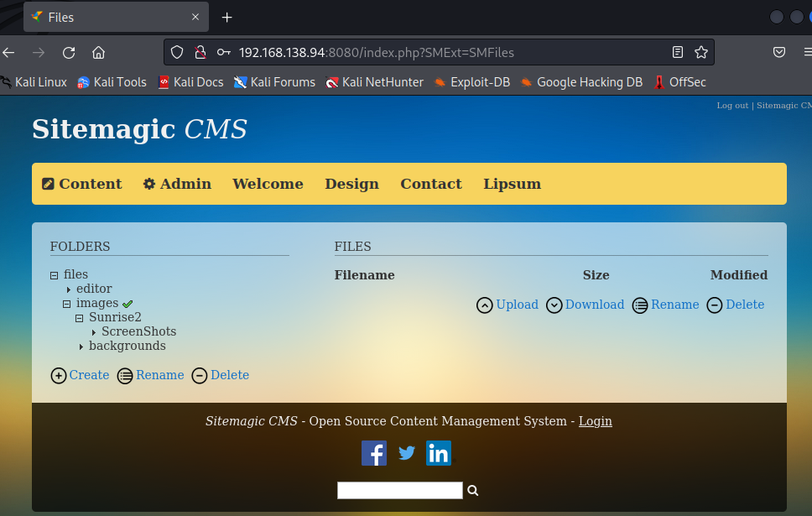Click the browser back arrow
Viewport: 812px width, 516px height.
point(8,52)
